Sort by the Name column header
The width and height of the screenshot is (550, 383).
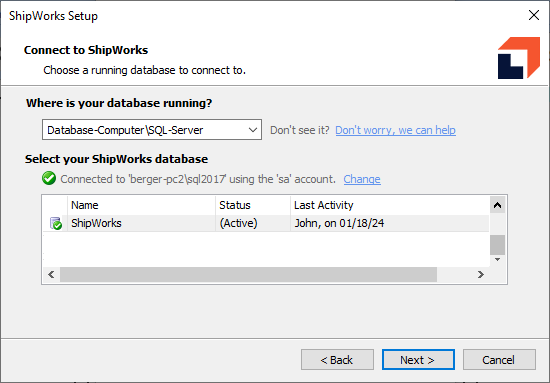tap(141, 205)
